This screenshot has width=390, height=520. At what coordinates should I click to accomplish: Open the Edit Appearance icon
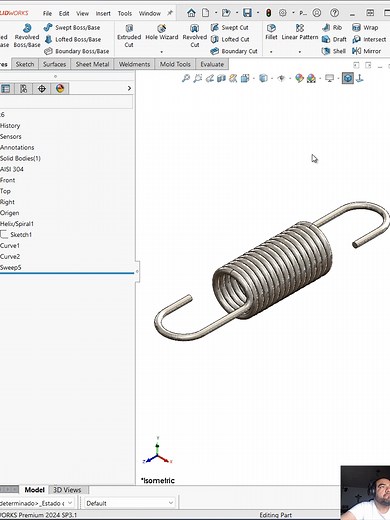click(x=299, y=79)
